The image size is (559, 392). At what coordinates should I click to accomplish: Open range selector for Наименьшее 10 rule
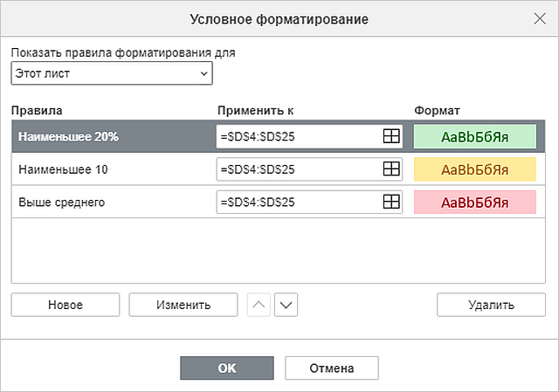coord(391,168)
